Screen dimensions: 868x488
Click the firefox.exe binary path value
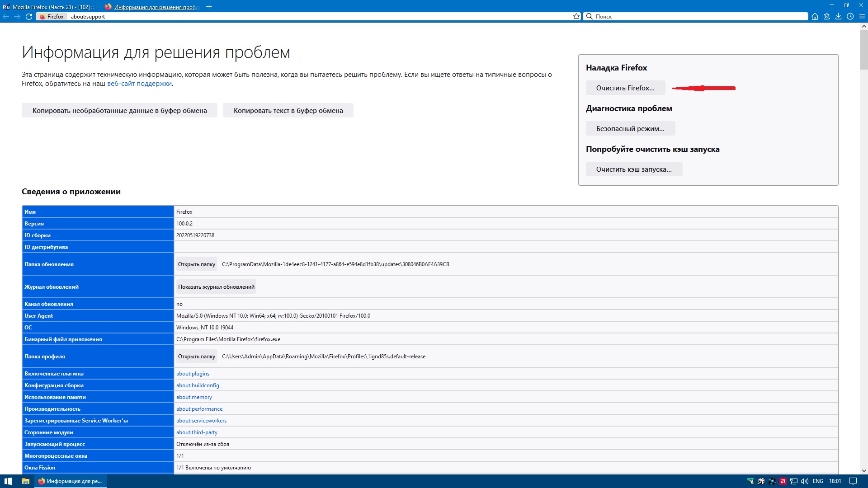point(228,339)
